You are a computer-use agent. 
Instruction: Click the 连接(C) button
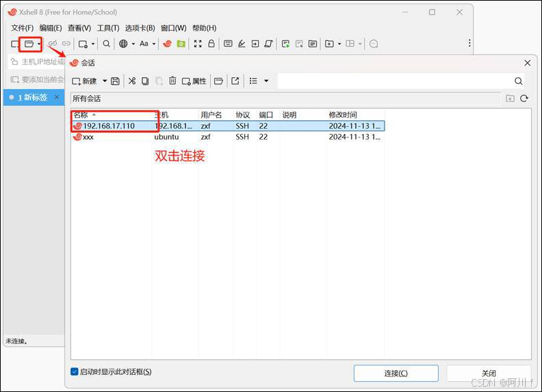(396, 374)
